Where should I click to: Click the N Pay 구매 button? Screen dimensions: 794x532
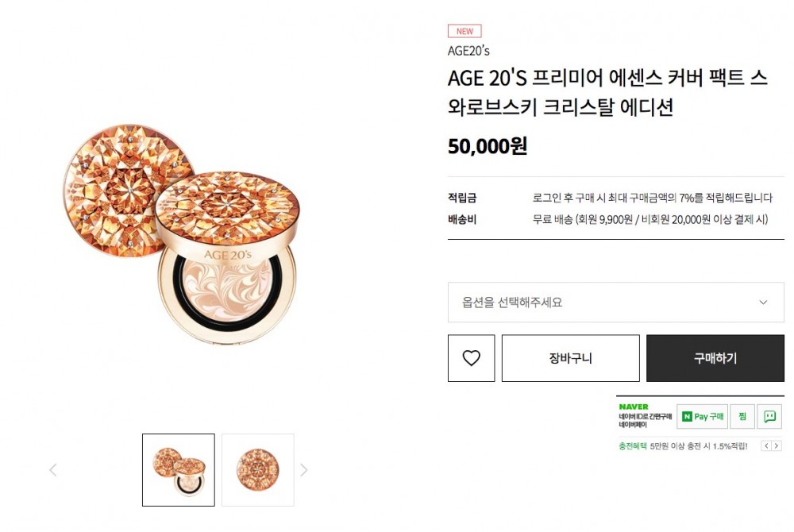(702, 416)
